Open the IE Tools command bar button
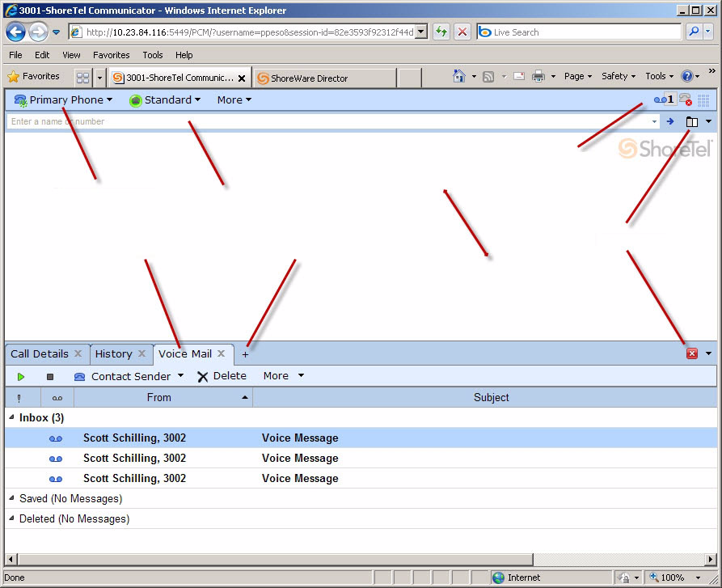Image resolution: width=722 pixels, height=588 pixels. pos(659,76)
